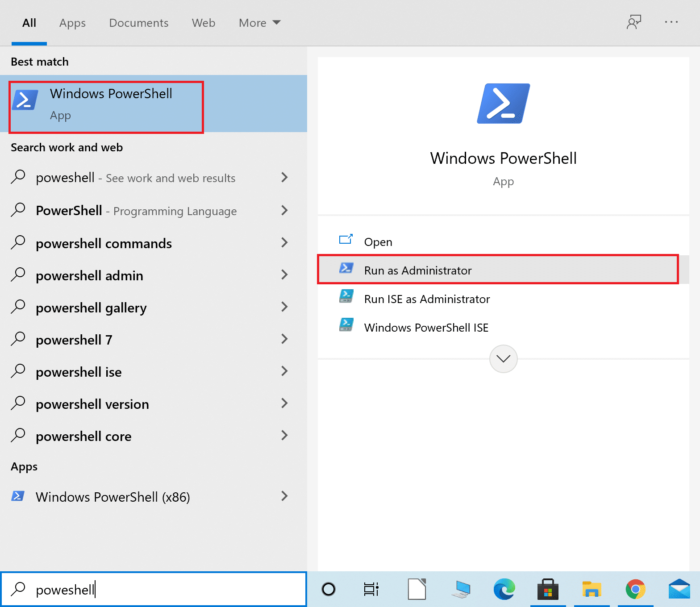
Task: Select the powershell 7 suggestion
Action: pos(154,339)
